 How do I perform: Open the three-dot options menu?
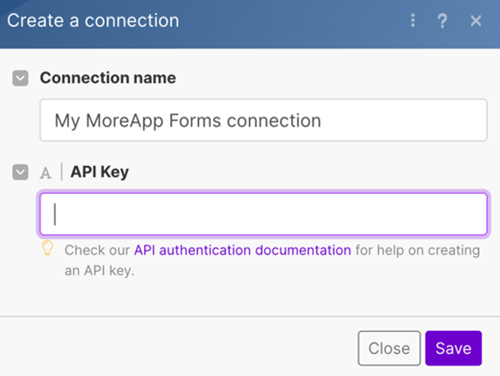coord(413,21)
